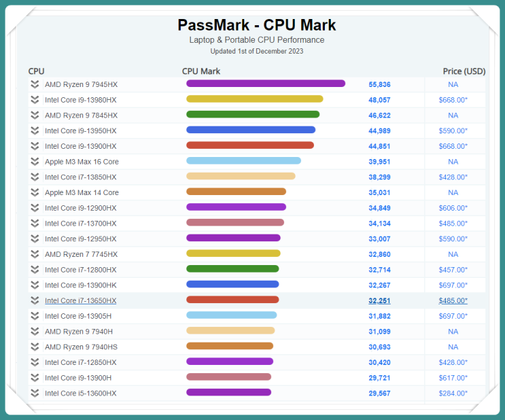Click the PassMark - CPU Mark title
505x420 pixels.
tap(257, 25)
